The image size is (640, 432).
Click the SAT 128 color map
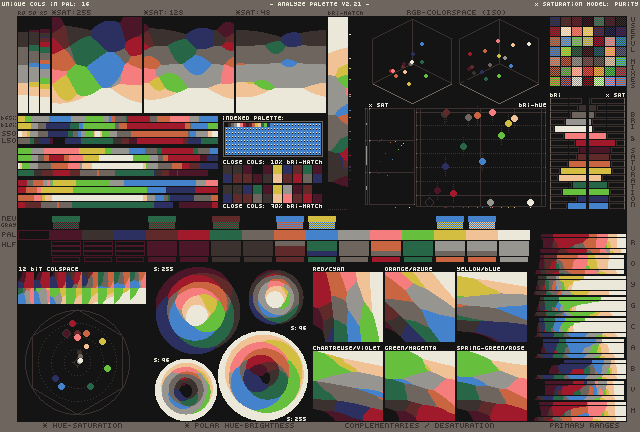point(189,65)
